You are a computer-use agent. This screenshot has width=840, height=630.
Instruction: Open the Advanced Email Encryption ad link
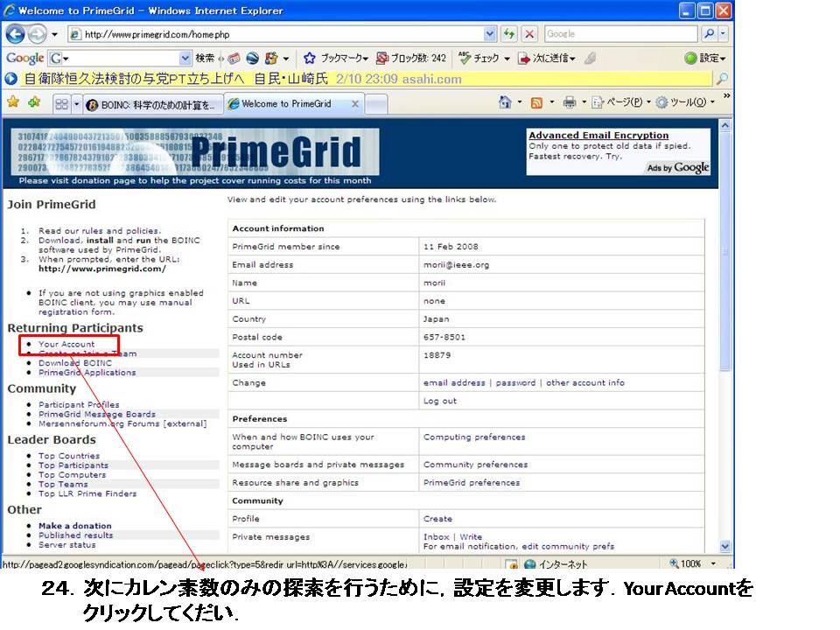click(x=598, y=135)
